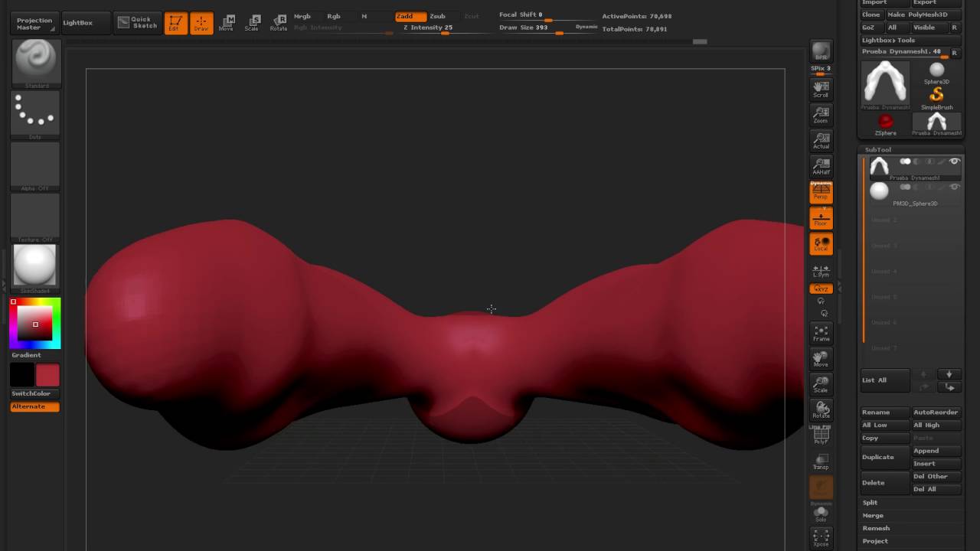980x551 pixels.
Task: Select the top shelf Rotate tool
Action: click(x=279, y=23)
